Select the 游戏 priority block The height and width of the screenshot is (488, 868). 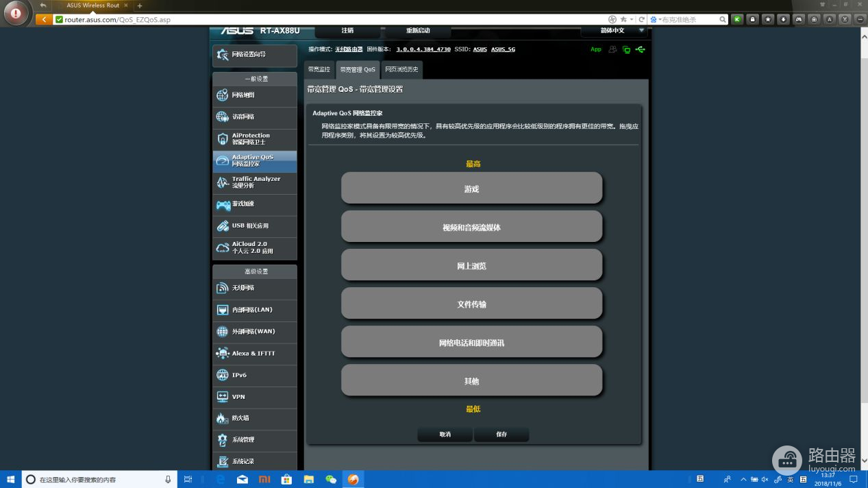[x=471, y=188]
